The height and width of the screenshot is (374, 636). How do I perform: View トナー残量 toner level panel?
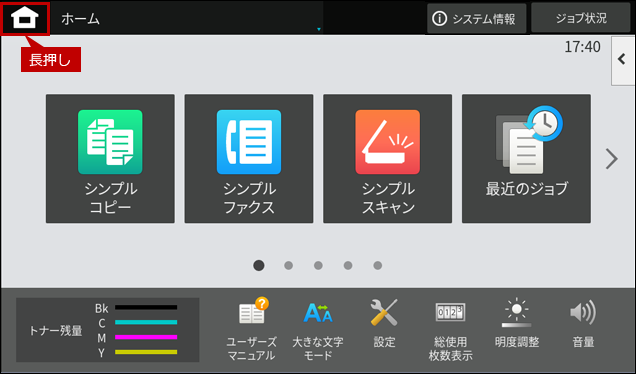(107, 330)
